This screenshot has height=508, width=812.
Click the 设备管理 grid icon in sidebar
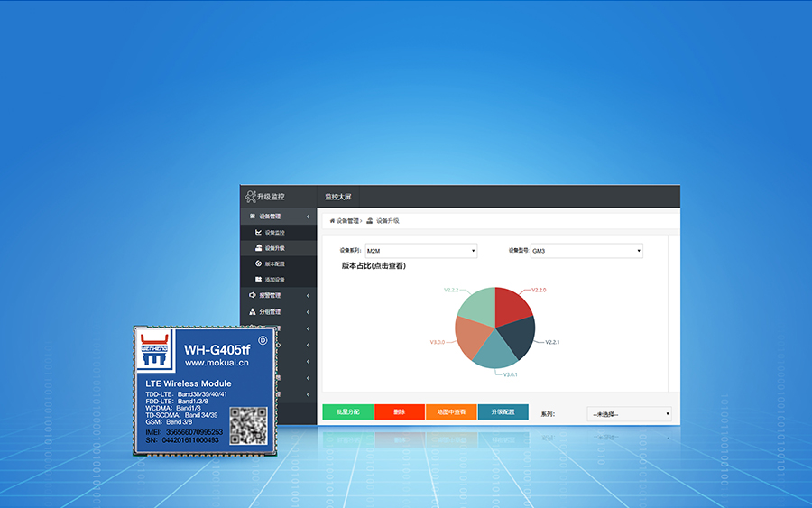coord(252,217)
